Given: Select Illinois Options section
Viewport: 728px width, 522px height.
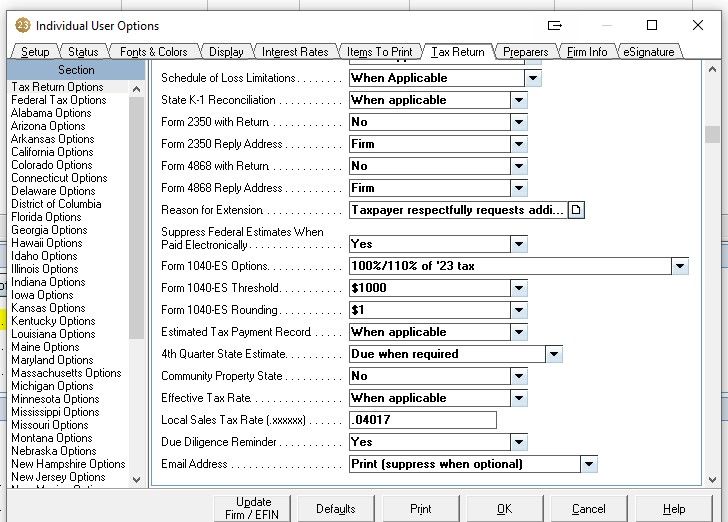Looking at the screenshot, I should tap(45, 269).
